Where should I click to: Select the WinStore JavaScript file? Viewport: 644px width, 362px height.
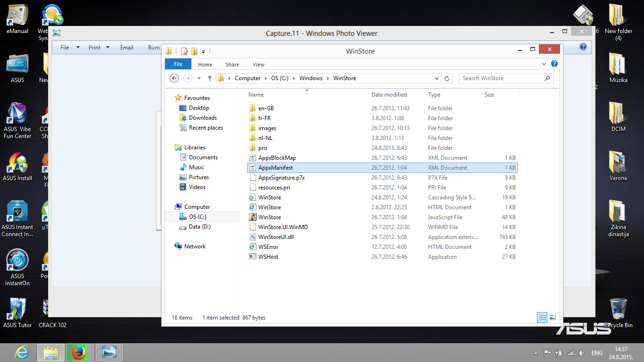coord(269,217)
